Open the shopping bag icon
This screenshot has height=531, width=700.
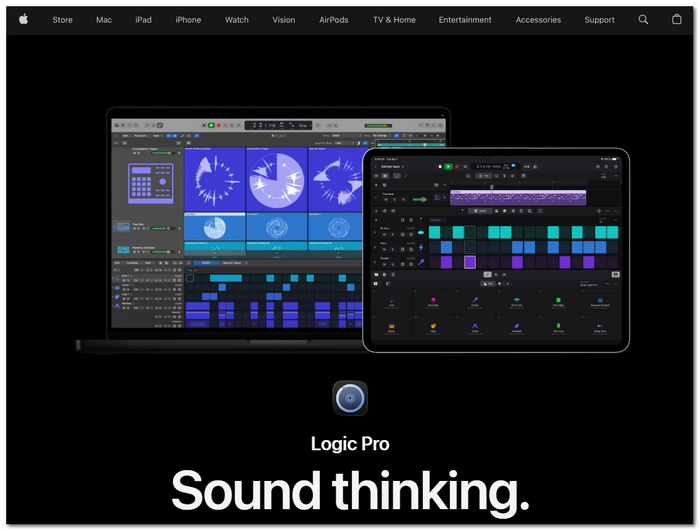point(676,19)
